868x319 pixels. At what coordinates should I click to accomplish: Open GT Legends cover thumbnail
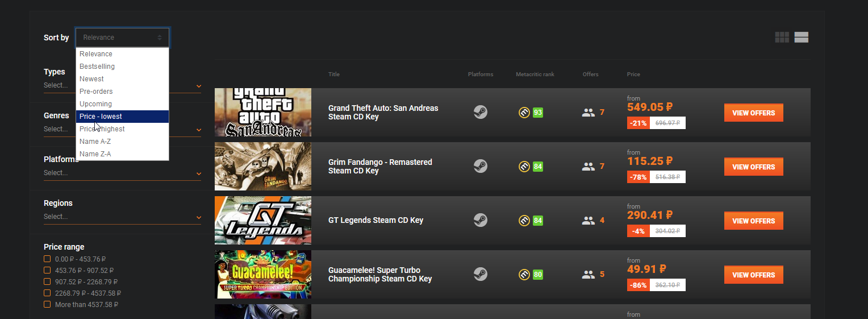tap(263, 221)
